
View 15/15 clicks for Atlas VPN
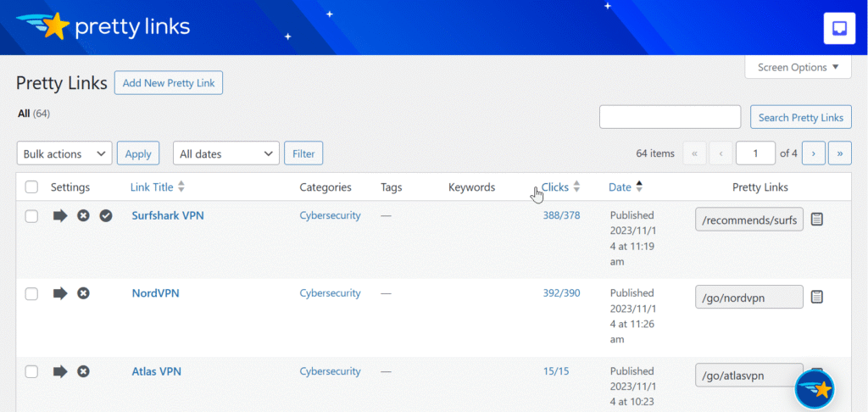click(556, 371)
